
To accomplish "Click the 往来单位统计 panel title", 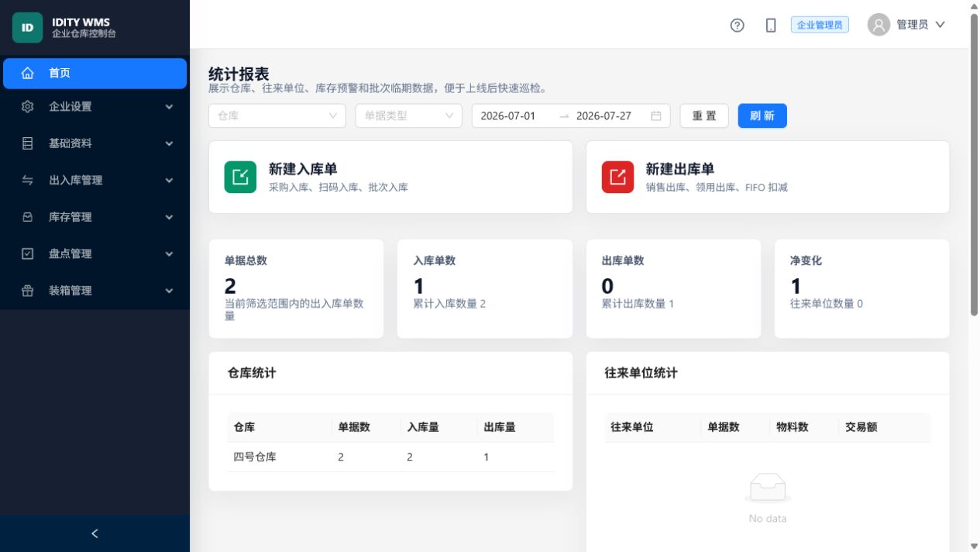I will tap(641, 373).
